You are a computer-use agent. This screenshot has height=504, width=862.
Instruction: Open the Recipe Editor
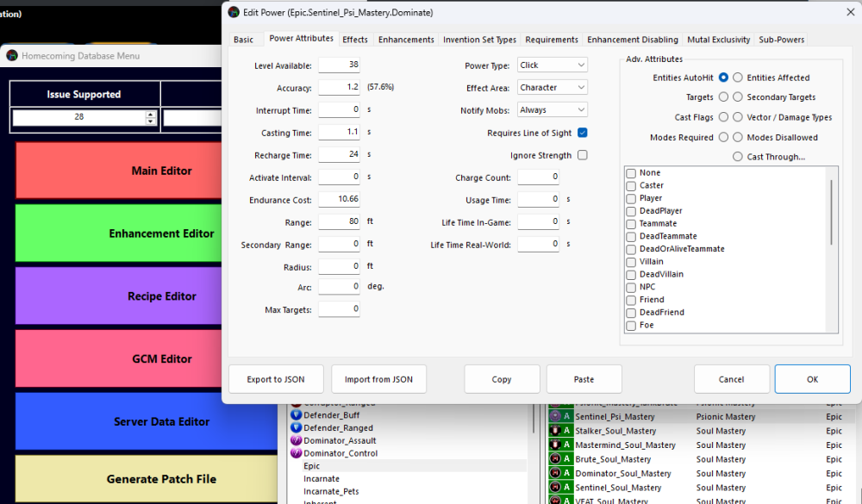click(163, 296)
